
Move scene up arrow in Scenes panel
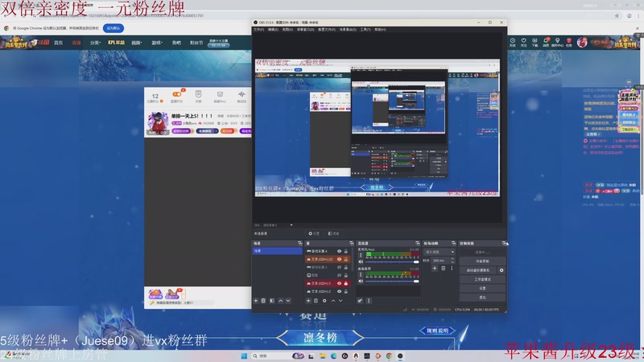[x=280, y=301]
